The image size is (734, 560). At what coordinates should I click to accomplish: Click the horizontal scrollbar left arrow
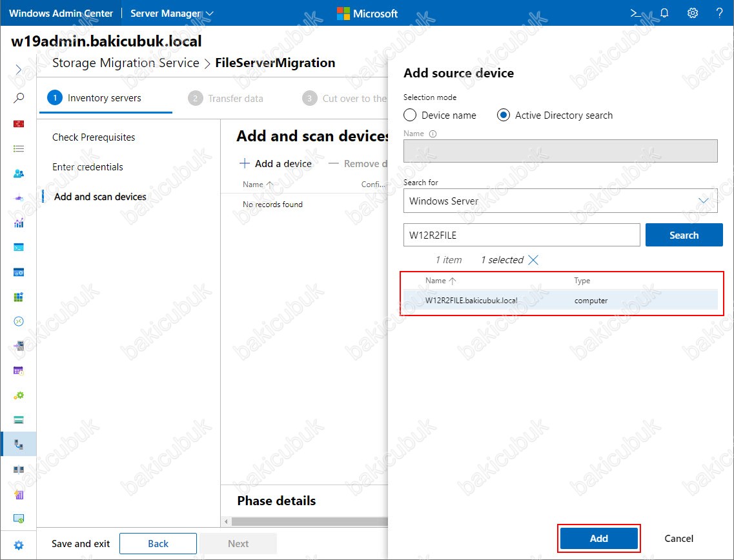(x=227, y=521)
